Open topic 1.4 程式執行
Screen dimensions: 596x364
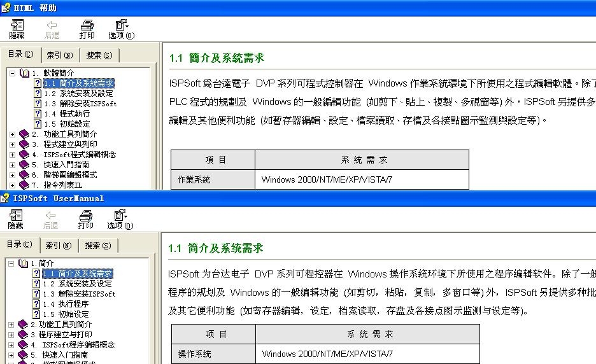coord(67,114)
